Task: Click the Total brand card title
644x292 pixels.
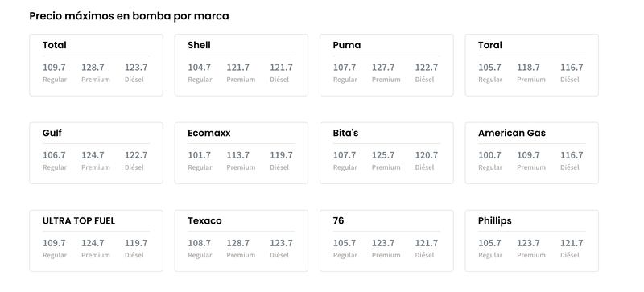Action: tap(54, 45)
